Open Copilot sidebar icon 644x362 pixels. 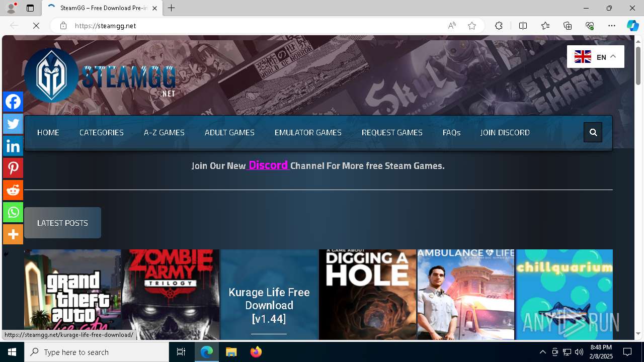(x=632, y=26)
